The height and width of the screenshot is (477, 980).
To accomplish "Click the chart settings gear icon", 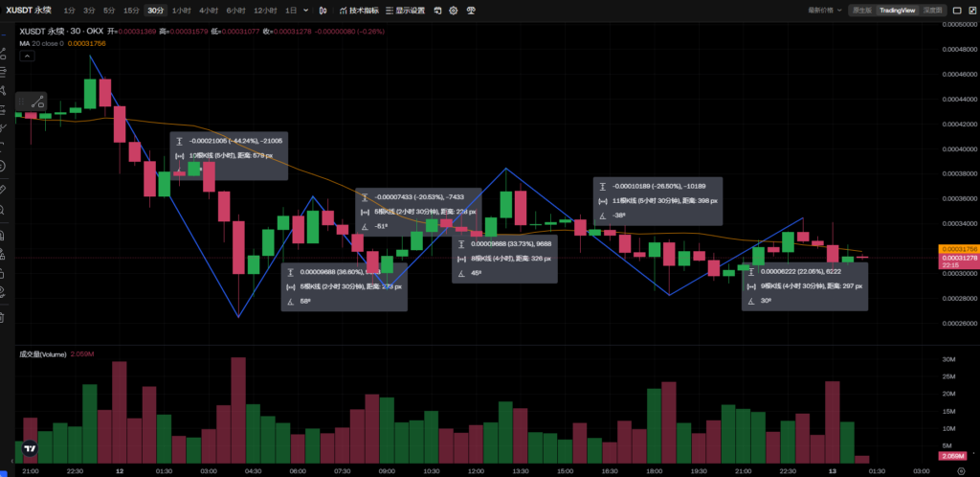I will point(453,11).
